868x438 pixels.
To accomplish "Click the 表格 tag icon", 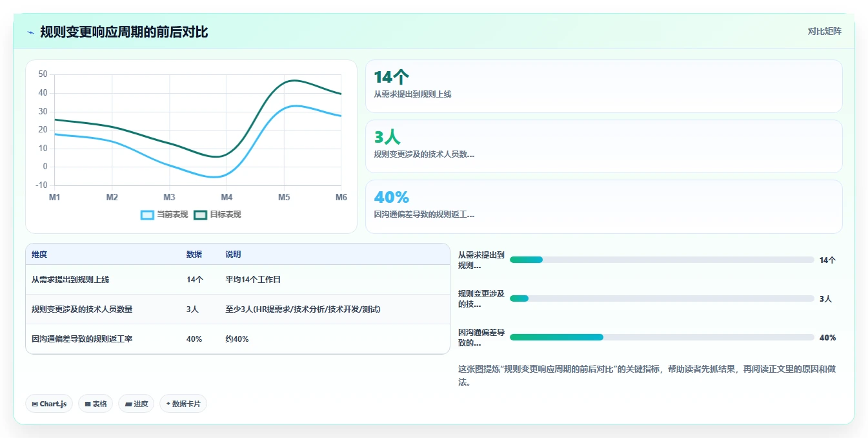I will pos(88,404).
